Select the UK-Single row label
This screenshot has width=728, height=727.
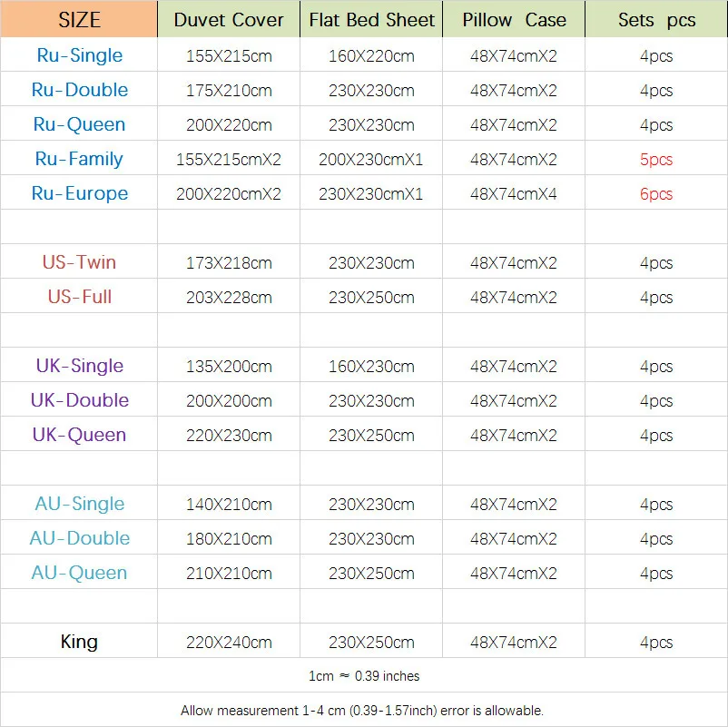point(79,366)
